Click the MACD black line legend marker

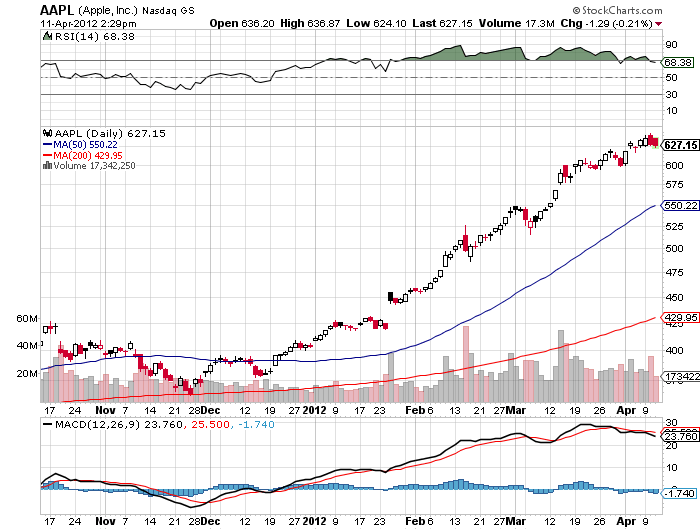click(x=47, y=424)
